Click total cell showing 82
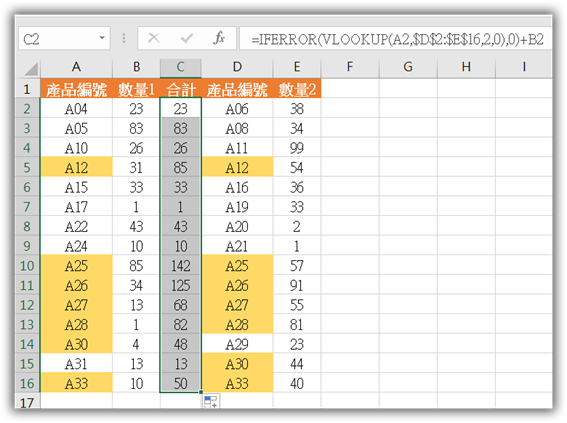Screen dimensions: 567x423 point(180,324)
